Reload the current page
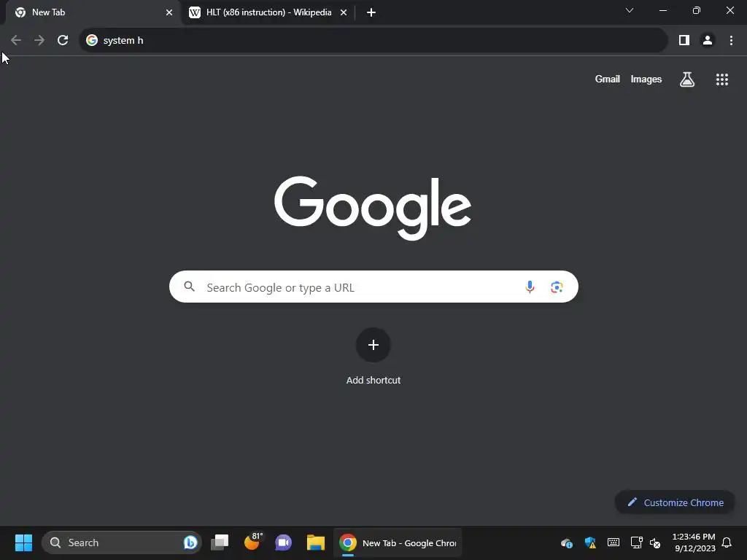This screenshot has height=560, width=747. coord(63,41)
